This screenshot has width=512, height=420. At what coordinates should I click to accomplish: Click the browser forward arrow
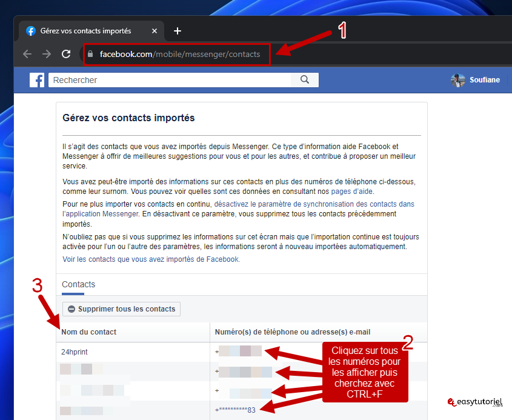tap(47, 54)
